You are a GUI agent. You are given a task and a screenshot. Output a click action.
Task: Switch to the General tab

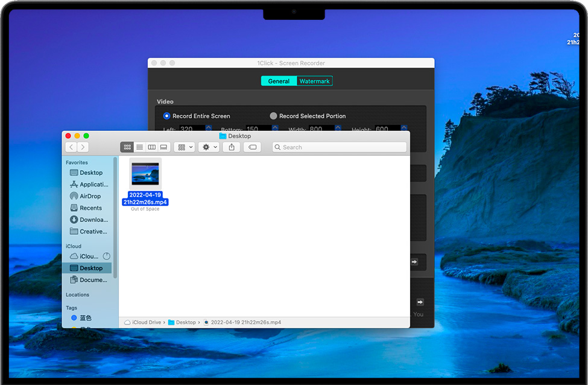279,81
